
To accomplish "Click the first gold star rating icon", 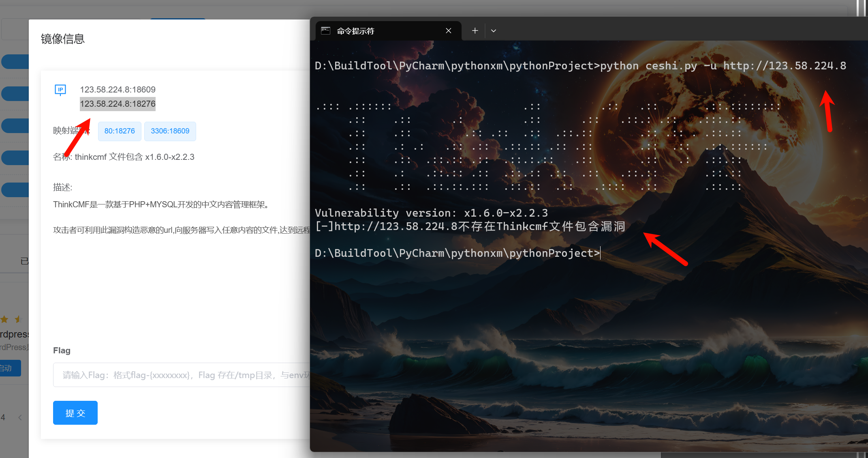I will coord(4,319).
